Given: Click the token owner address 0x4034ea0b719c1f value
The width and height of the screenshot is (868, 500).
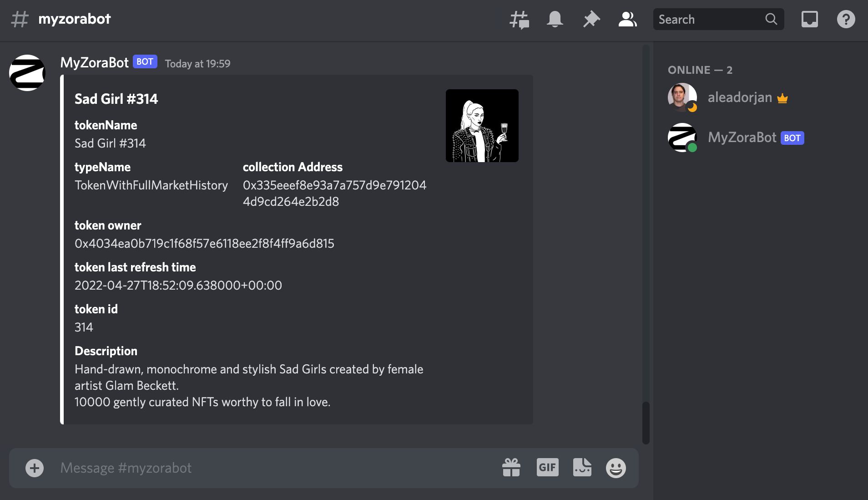Looking at the screenshot, I should 204,243.
